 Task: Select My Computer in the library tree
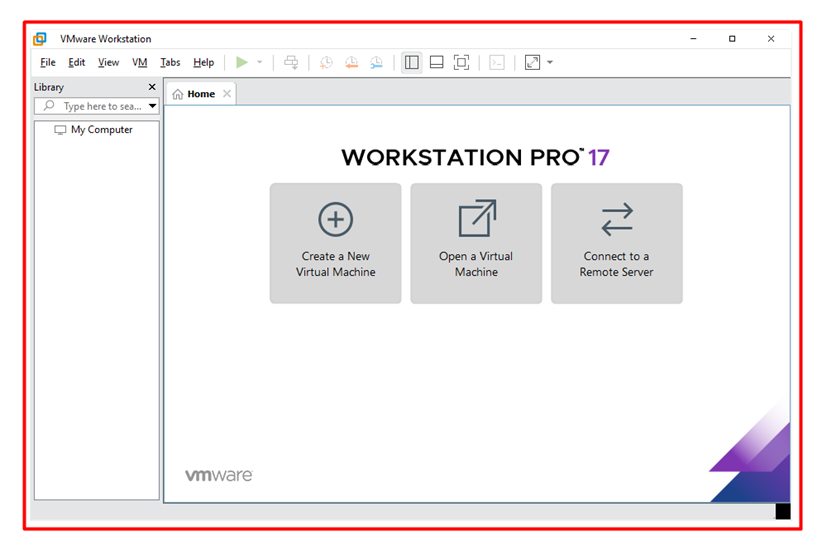pos(93,129)
